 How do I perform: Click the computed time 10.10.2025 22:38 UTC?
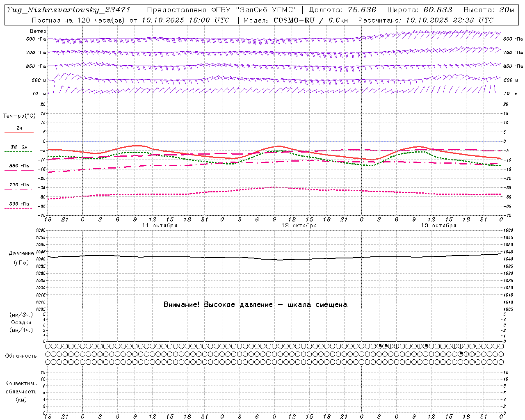click(x=450, y=20)
